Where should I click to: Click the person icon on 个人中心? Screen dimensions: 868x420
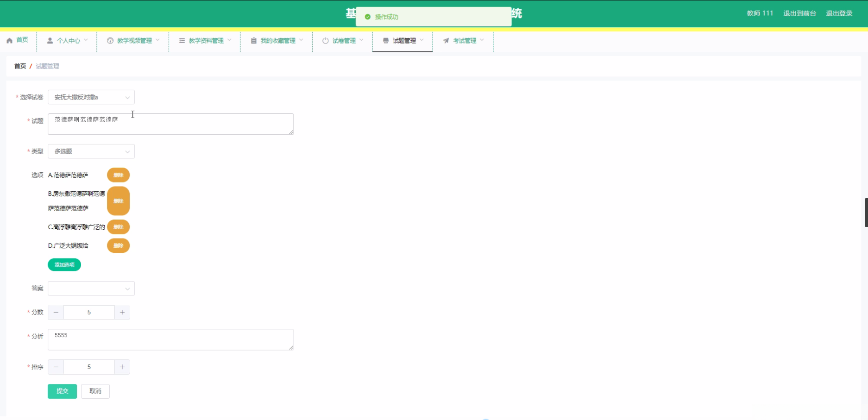pyautogui.click(x=50, y=41)
